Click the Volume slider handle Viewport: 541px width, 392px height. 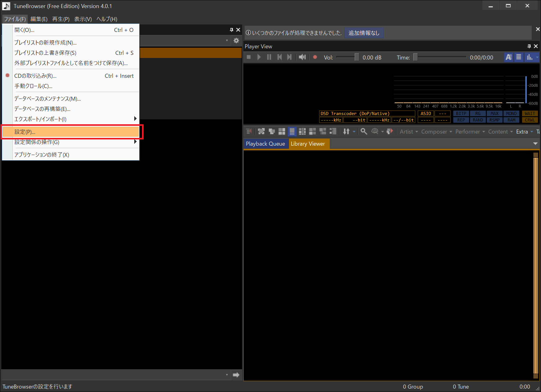[x=357, y=57]
